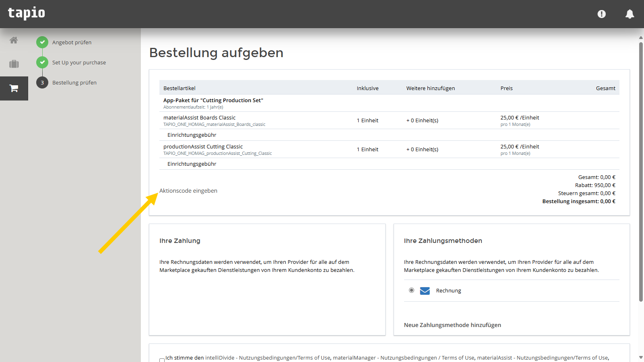Open the notifications bell
The height and width of the screenshot is (362, 644).
[x=630, y=14]
